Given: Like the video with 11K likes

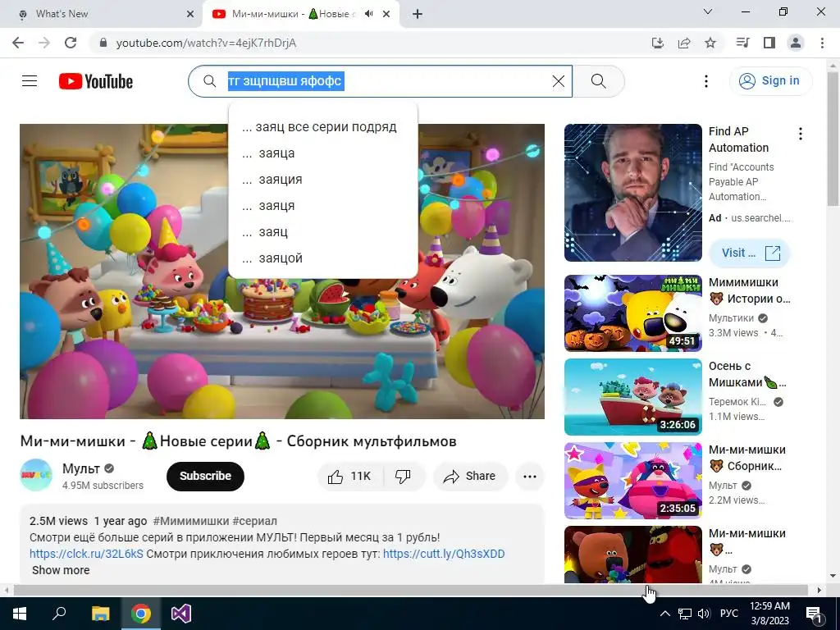Looking at the screenshot, I should point(350,476).
